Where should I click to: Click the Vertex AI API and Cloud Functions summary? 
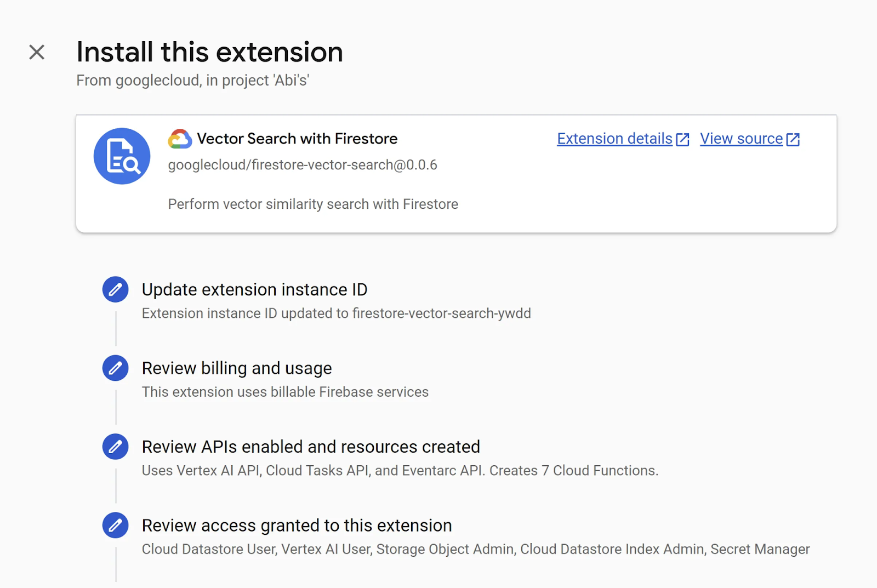pyautogui.click(x=400, y=471)
